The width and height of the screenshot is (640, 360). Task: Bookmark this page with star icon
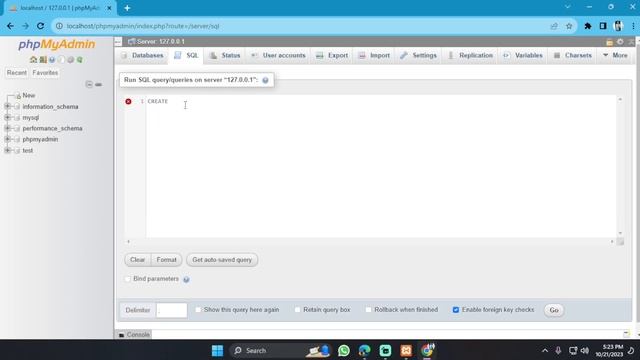click(569, 26)
